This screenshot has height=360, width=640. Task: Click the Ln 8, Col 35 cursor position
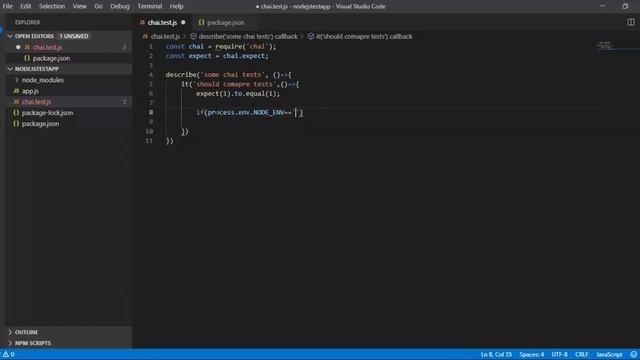496,354
